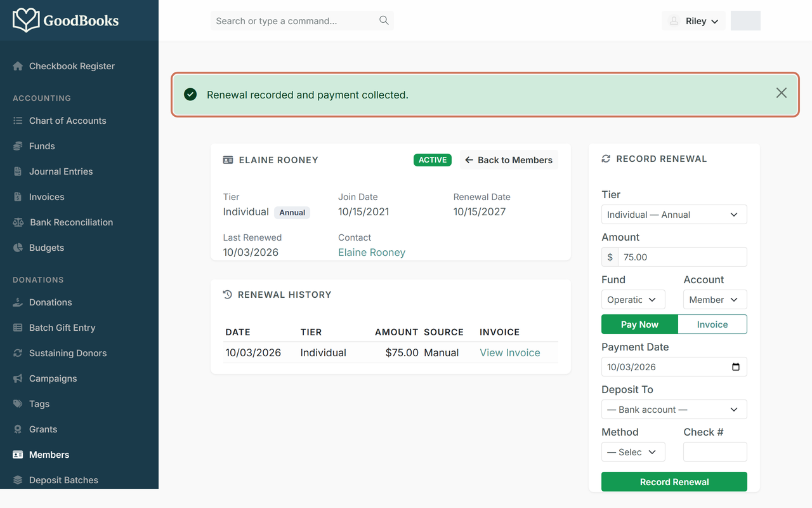The width and height of the screenshot is (812, 508).
Task: Click the Join Date value 10/15/2021
Action: 363,211
